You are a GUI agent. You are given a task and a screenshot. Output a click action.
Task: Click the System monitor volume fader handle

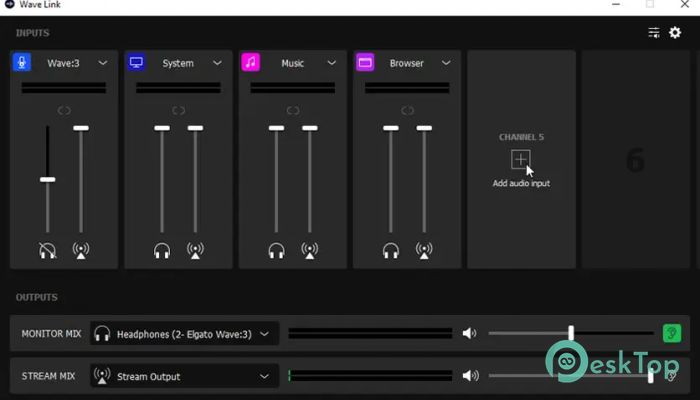pos(162,128)
